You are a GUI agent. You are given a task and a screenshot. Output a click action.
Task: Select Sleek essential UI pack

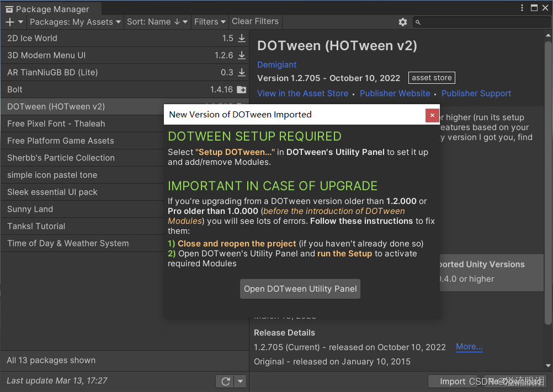pos(83,192)
